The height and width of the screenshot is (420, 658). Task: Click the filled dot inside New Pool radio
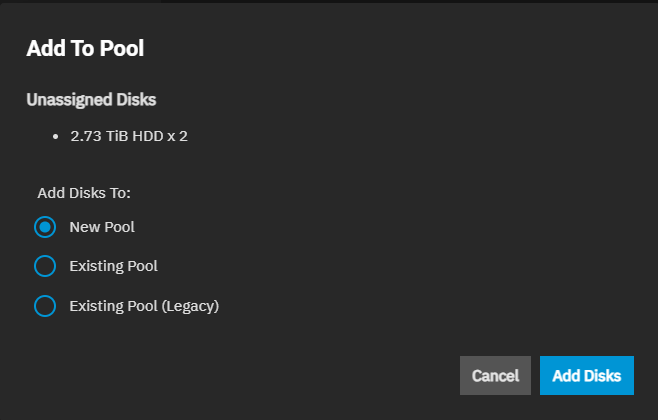tap(45, 227)
